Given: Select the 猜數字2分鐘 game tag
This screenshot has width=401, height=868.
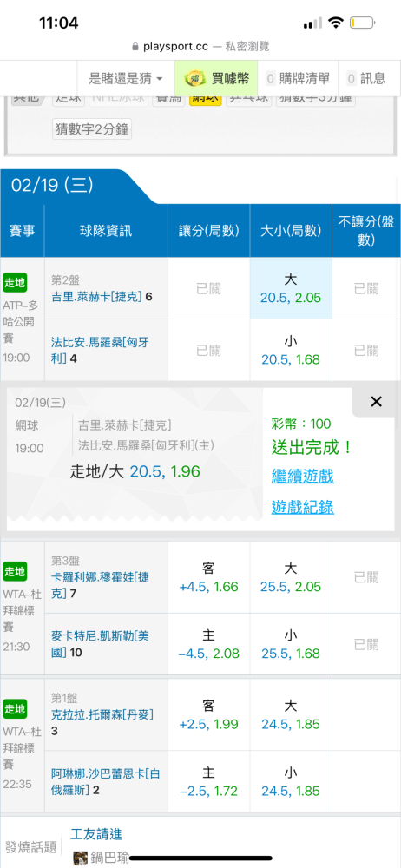Looking at the screenshot, I should pyautogui.click(x=92, y=129).
